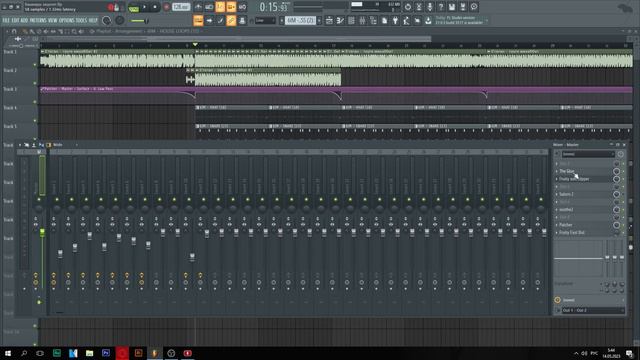
Task: Click the Master mixer track fader
Action: [x=42, y=232]
